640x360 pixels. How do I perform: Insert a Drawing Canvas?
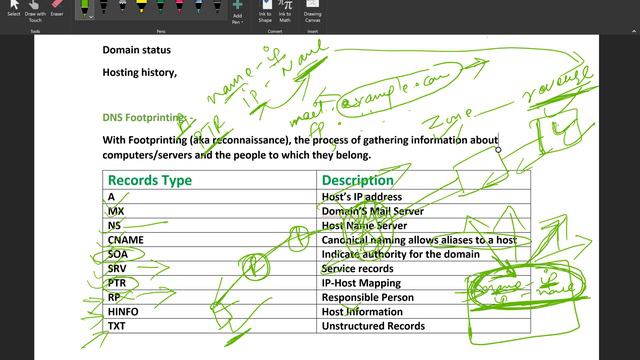click(313, 11)
